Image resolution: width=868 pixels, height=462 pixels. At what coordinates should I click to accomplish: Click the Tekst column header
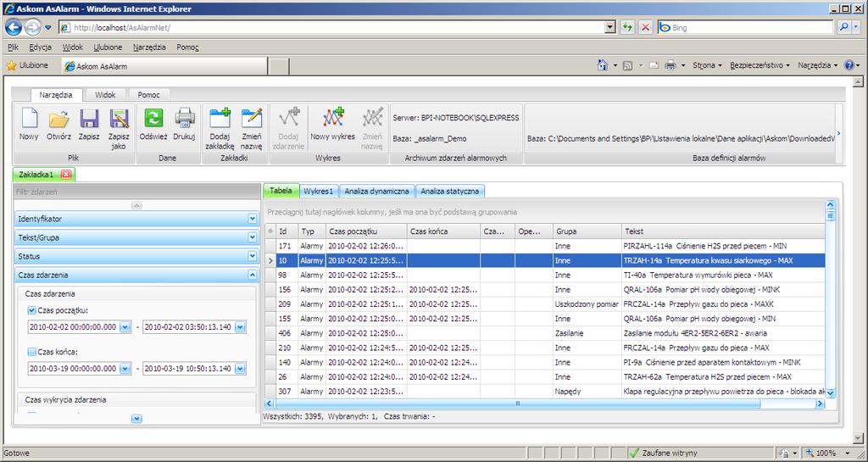(723, 231)
